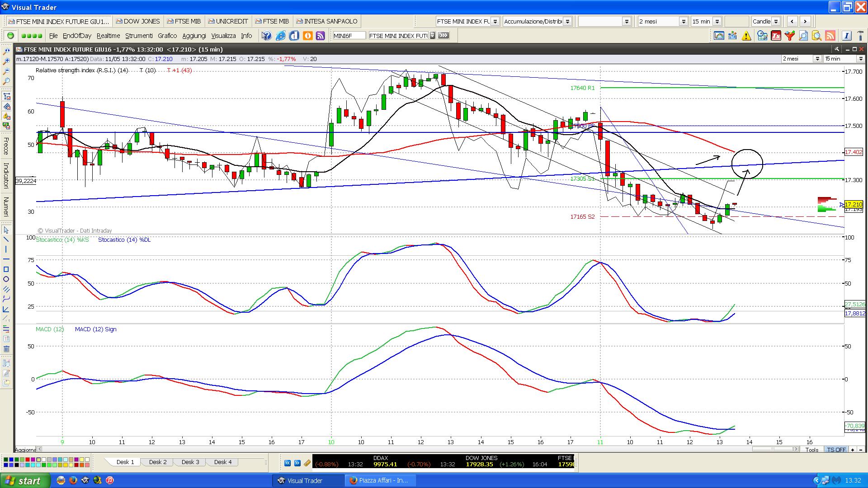Expand the FTSE MINI INDEX FL symbol dropdown
The height and width of the screenshot is (488, 868).
495,21
